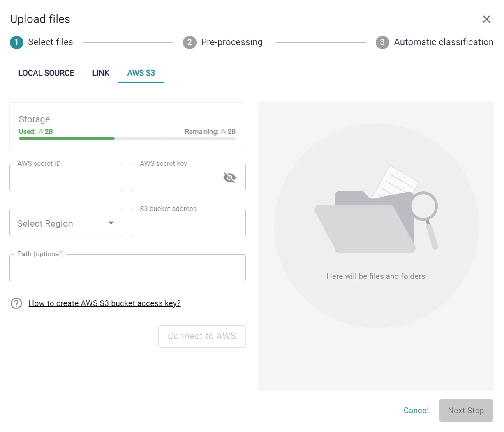Focus the AWS secret ID field
Viewport: 504px width, 432px height.
tap(66, 177)
